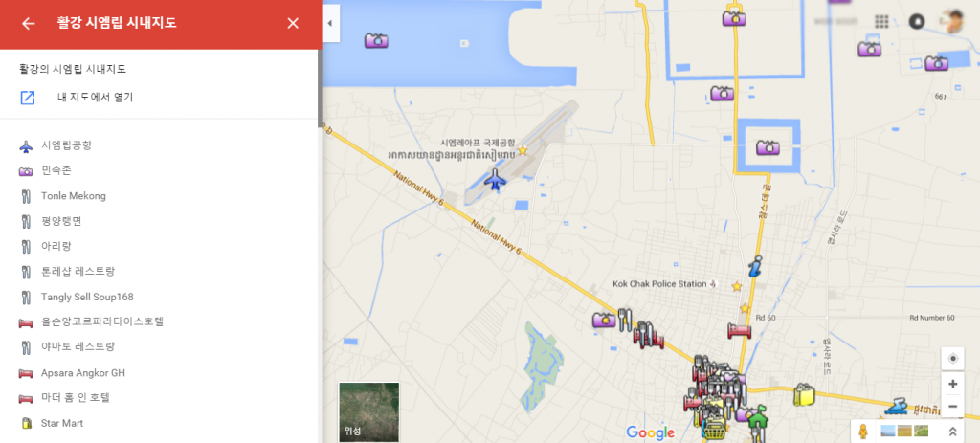
Task: Close the 활강 시엠립 시내지도 panel
Action: point(293,24)
